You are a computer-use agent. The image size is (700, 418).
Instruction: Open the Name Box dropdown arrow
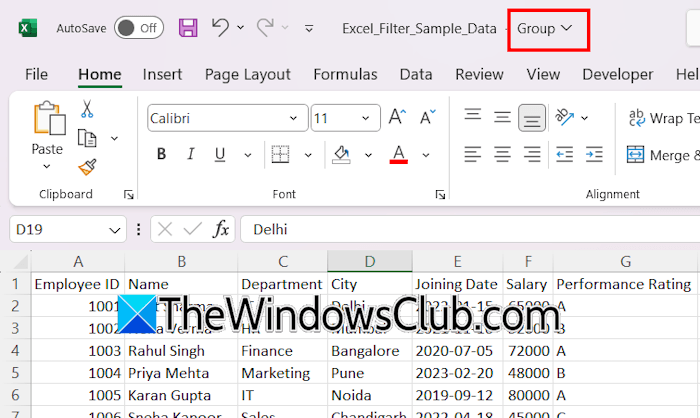115,230
